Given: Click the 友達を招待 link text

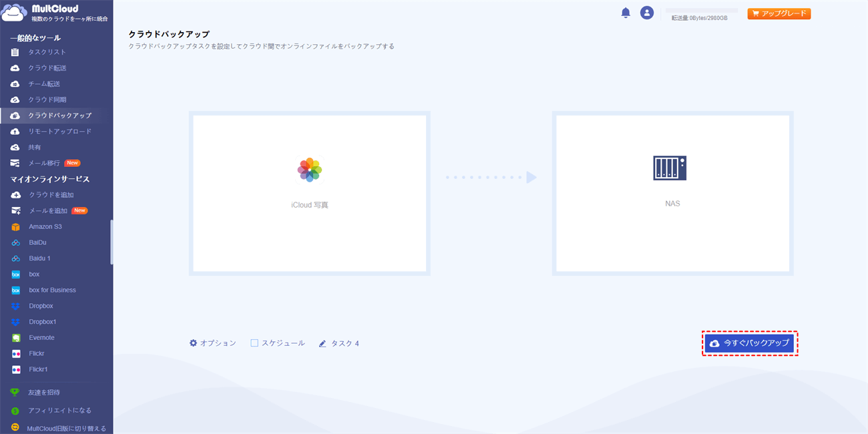Looking at the screenshot, I should [44, 393].
